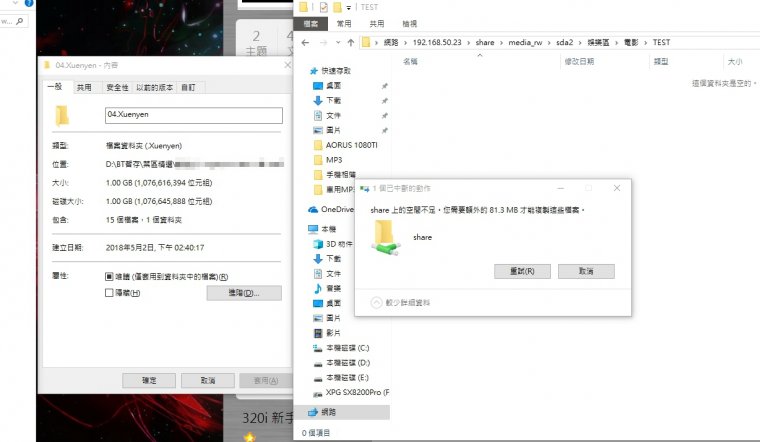Screen dimensions: 760x442
Task: Click 網路 in the address bar breadcrumb
Action: coord(391,42)
